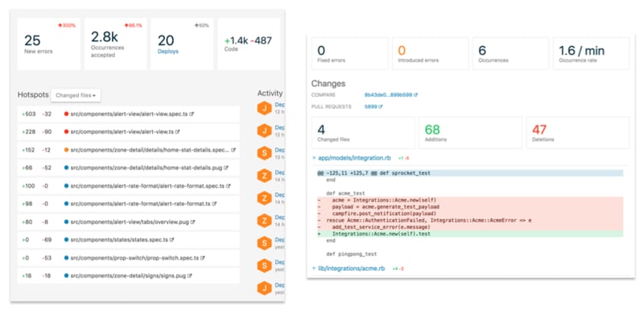Open external link icon next to pull request 5899

[x=381, y=107]
